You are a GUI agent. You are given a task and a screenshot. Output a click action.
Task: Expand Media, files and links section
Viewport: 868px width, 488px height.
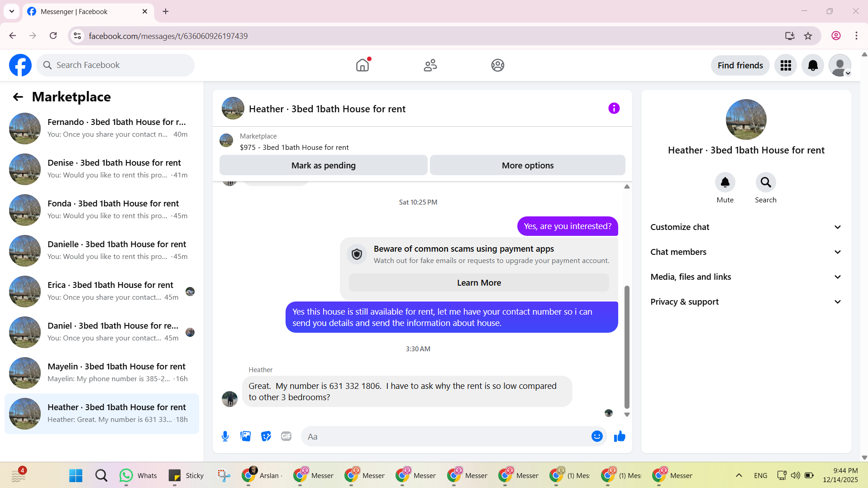click(746, 277)
